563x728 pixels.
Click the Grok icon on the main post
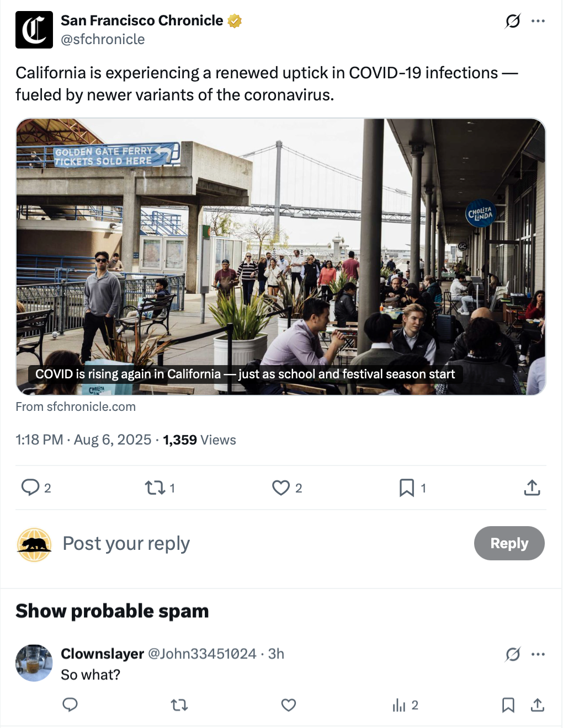point(513,21)
